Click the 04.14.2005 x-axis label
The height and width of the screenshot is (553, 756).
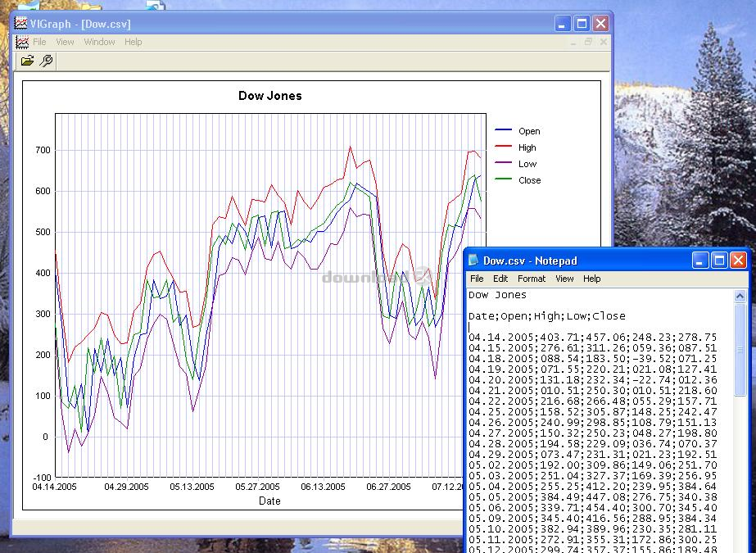point(55,487)
